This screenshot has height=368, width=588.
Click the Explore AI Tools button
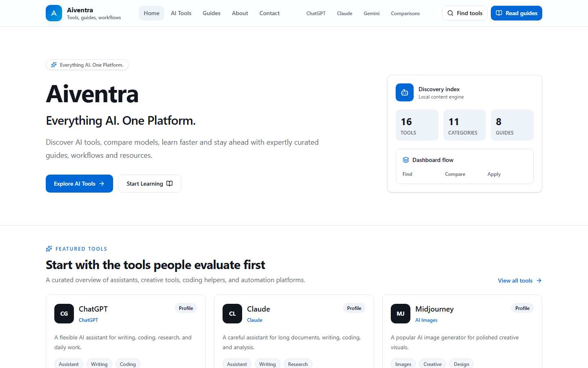click(79, 184)
